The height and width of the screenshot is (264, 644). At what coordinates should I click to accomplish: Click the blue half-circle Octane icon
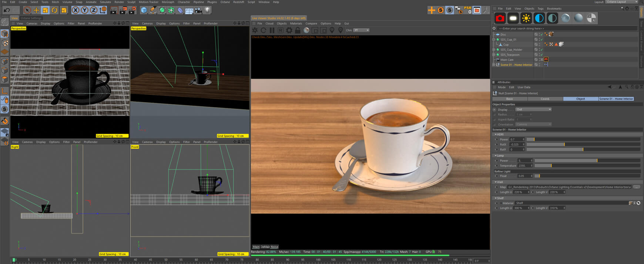539,18
